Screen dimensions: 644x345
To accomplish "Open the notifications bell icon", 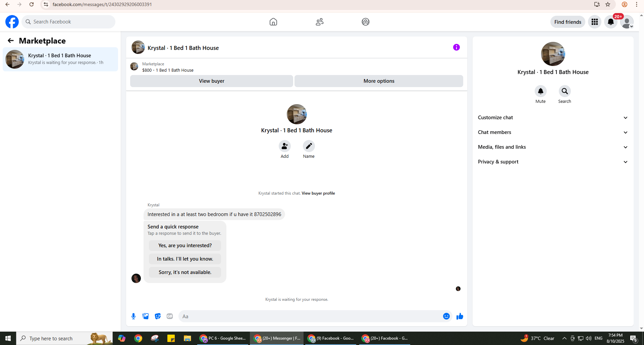I will [611, 22].
